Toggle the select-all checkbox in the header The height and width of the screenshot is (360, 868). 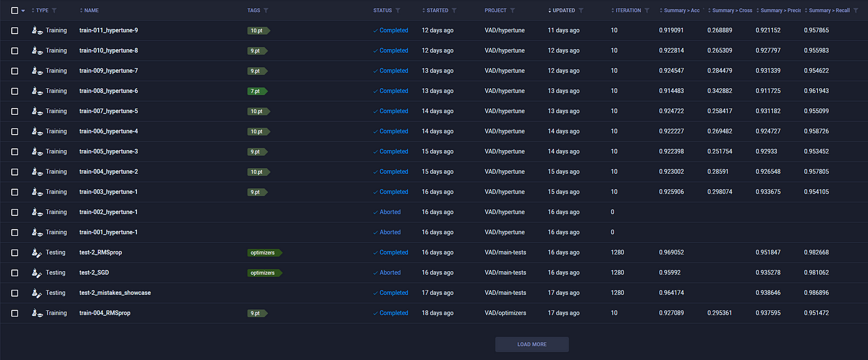(15, 11)
